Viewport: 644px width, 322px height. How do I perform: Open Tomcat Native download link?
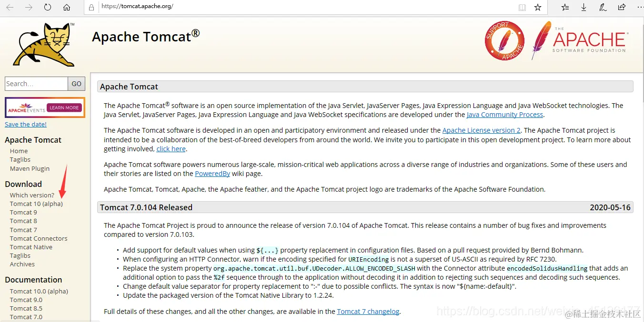click(31, 247)
